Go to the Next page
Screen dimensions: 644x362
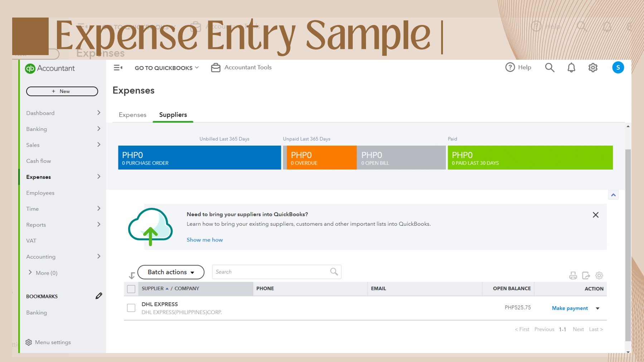pyautogui.click(x=578, y=329)
